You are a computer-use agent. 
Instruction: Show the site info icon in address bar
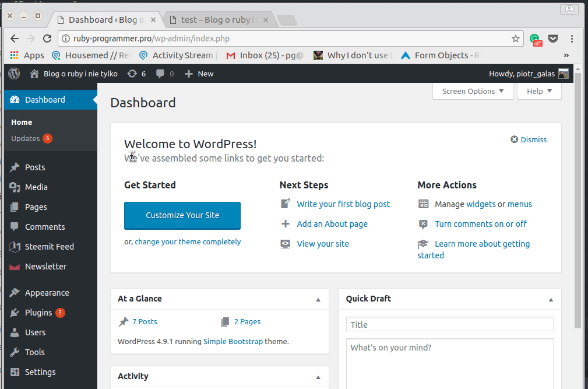(x=66, y=38)
